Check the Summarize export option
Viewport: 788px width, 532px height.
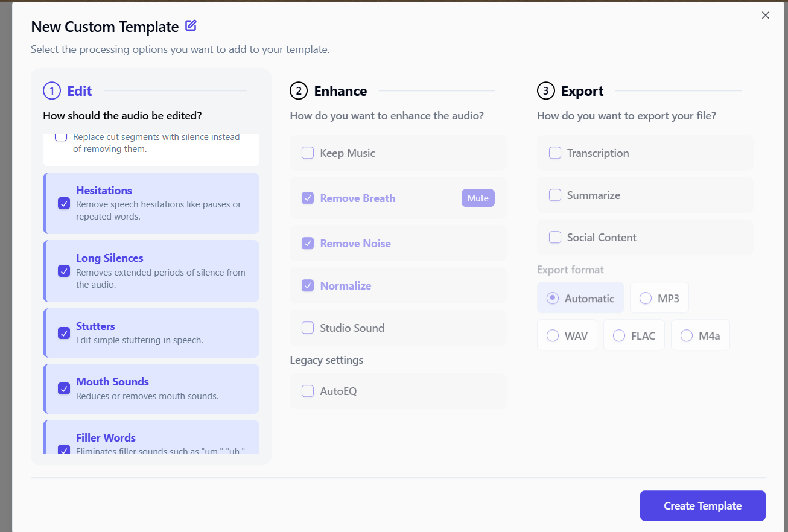[555, 195]
